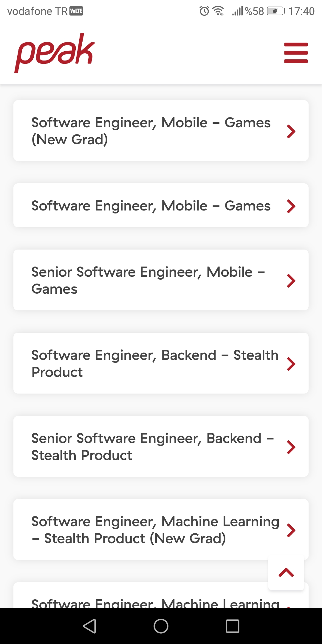Tap the Android recent apps square

pos(233,626)
